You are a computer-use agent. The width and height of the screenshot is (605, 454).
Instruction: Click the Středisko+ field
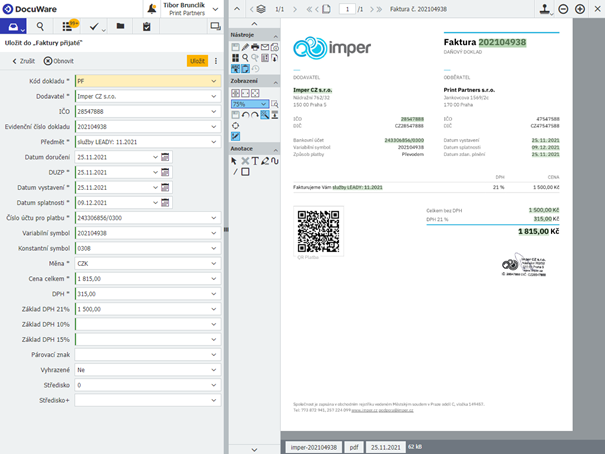148,400
